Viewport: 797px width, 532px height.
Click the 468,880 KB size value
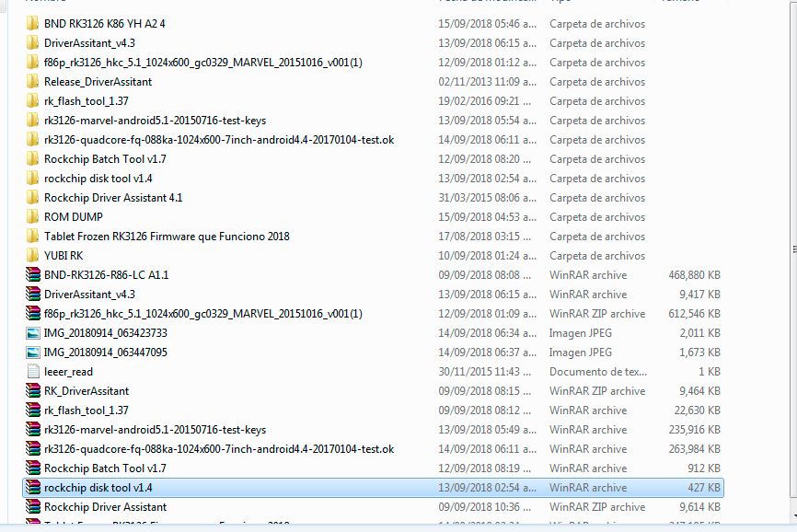click(694, 275)
